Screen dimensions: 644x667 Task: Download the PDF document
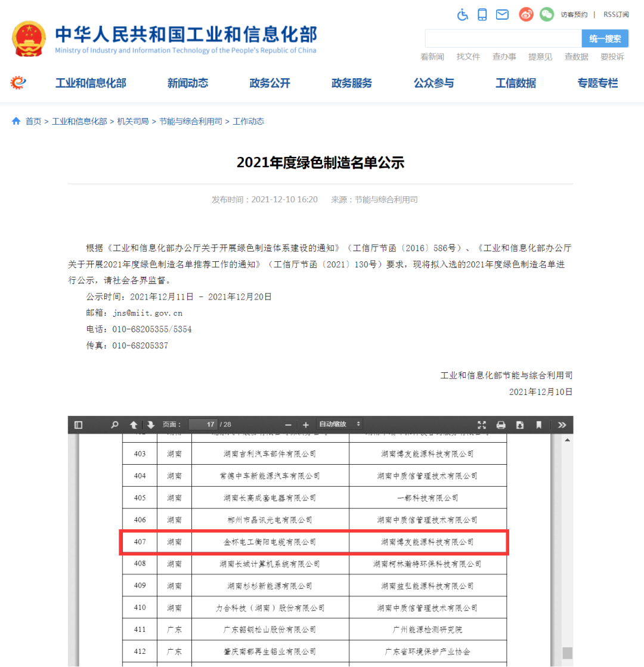point(520,425)
